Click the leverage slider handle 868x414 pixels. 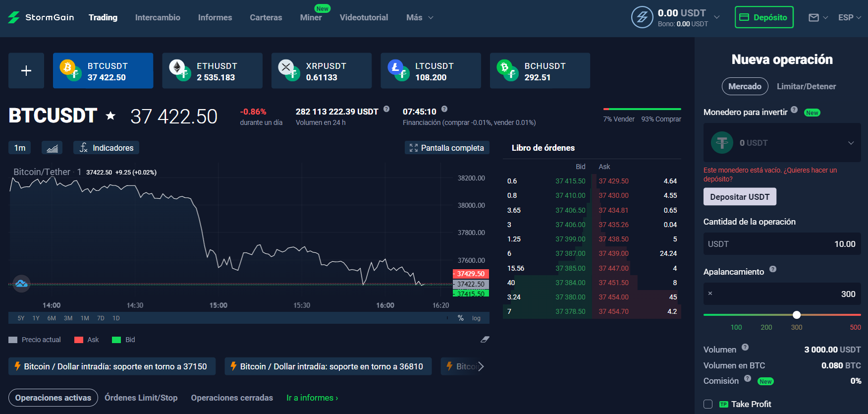[797, 315]
